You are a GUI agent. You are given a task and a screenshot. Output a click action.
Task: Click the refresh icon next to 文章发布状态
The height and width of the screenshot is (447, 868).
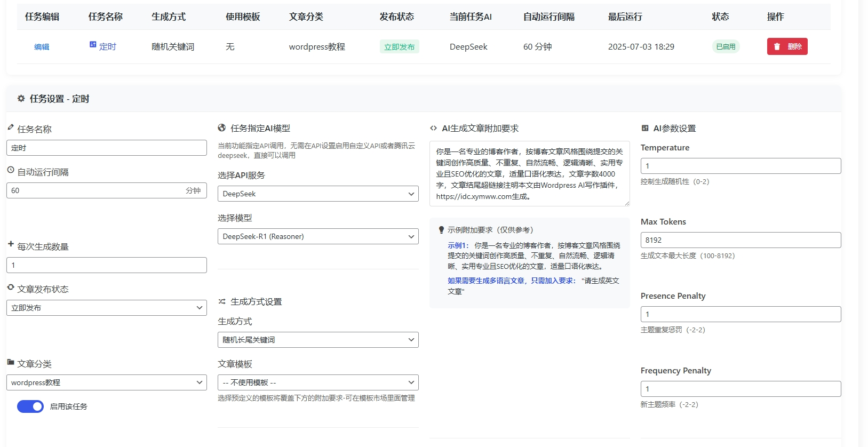[x=11, y=288]
